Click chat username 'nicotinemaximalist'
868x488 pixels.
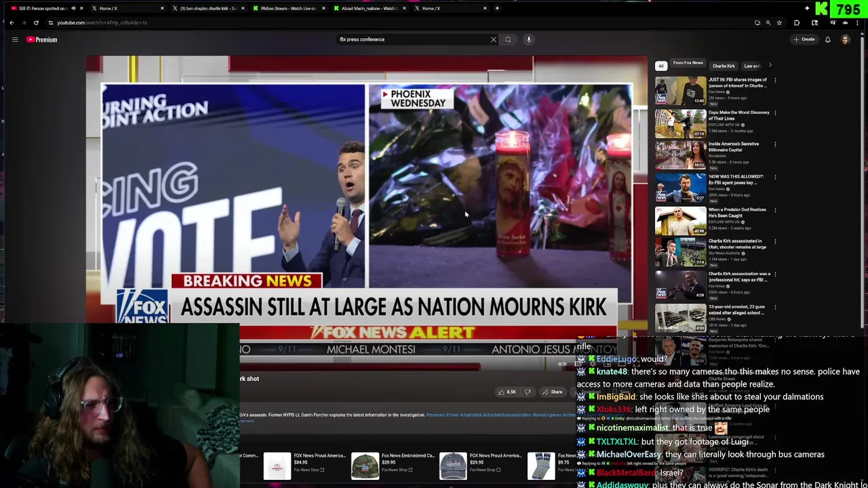(x=633, y=428)
